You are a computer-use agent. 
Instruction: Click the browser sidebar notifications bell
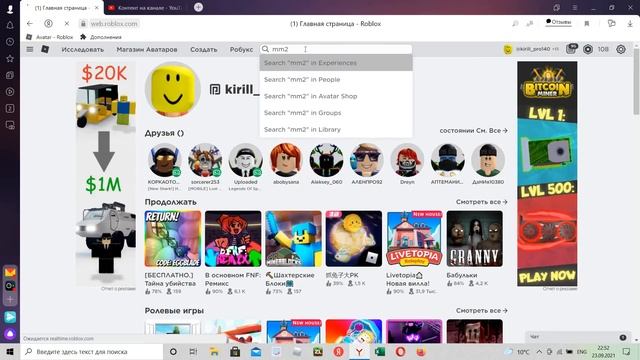point(10,25)
